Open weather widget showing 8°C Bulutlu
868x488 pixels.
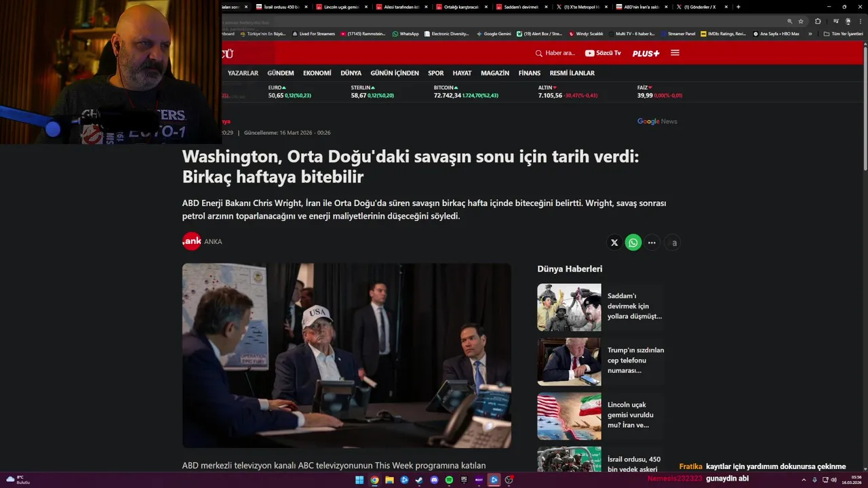pos(18,480)
